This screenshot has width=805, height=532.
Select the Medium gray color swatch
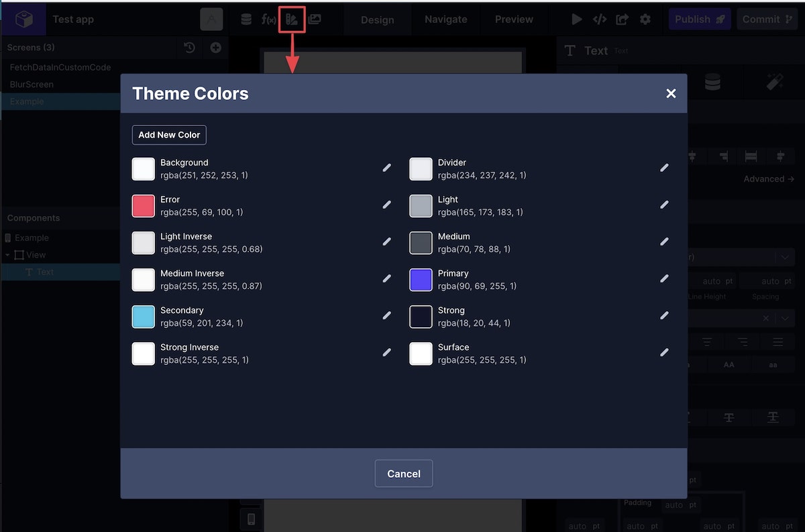click(421, 243)
